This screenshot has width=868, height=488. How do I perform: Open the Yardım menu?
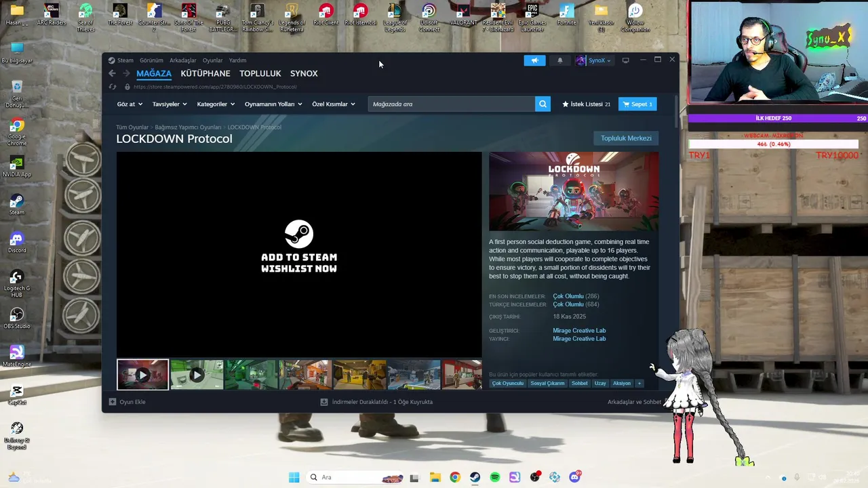(x=237, y=60)
